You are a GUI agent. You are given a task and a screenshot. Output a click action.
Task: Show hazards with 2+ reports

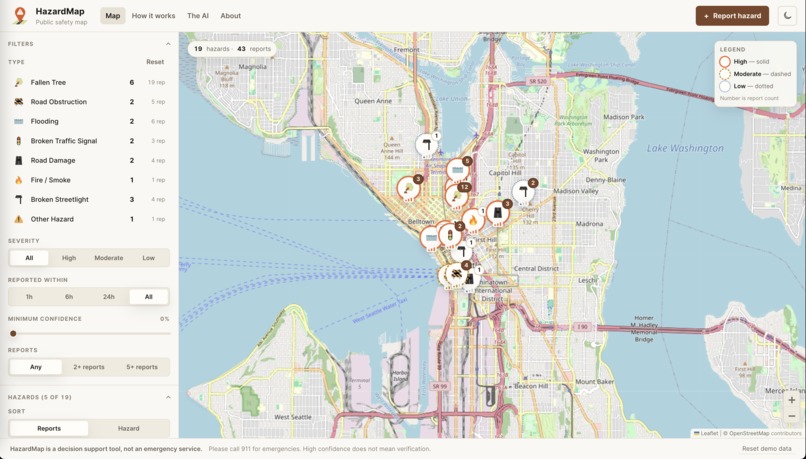(x=88, y=367)
